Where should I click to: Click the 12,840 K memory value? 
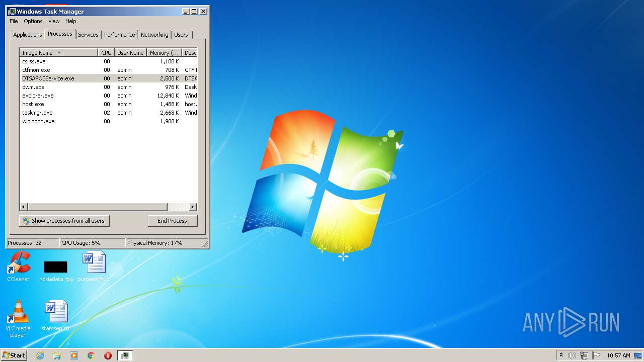point(168,96)
